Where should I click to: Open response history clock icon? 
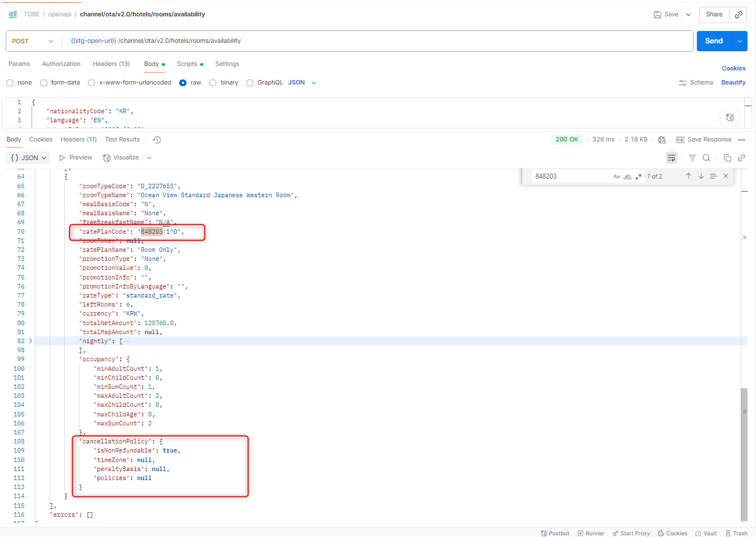click(x=157, y=140)
